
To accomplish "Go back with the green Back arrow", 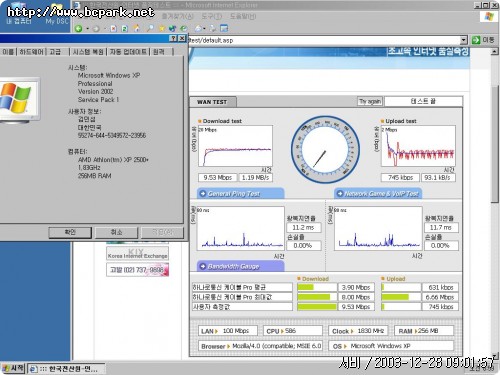I will 78,28.
